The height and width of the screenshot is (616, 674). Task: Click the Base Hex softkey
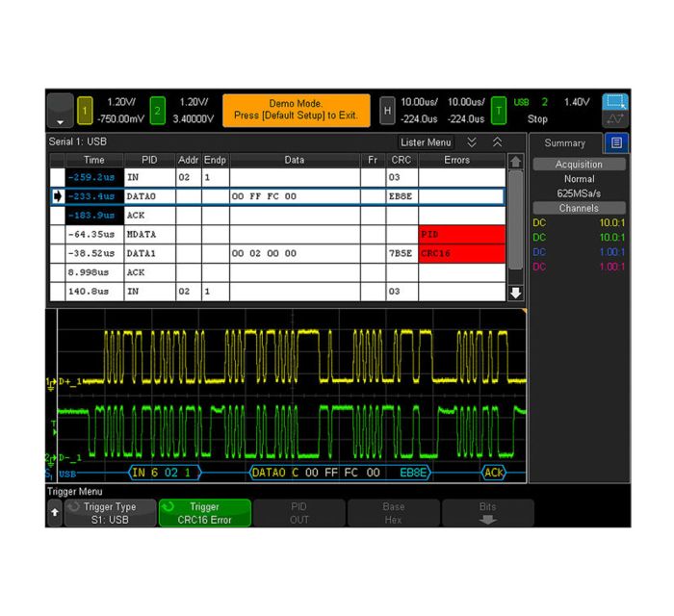[x=394, y=513]
